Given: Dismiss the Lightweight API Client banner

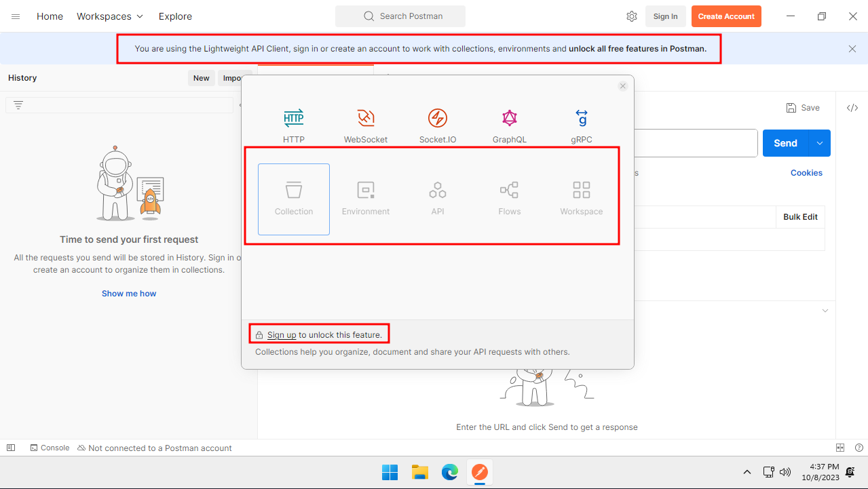Looking at the screenshot, I should pos(852,49).
